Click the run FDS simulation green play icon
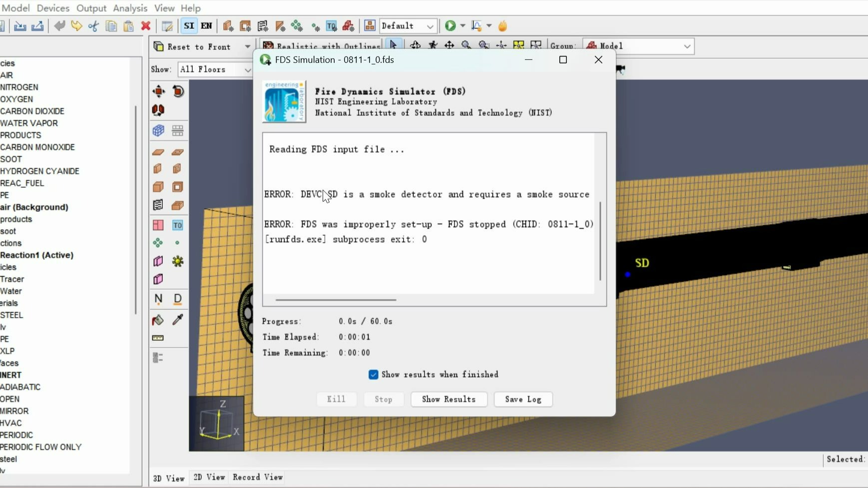This screenshot has height=488, width=868. [450, 26]
